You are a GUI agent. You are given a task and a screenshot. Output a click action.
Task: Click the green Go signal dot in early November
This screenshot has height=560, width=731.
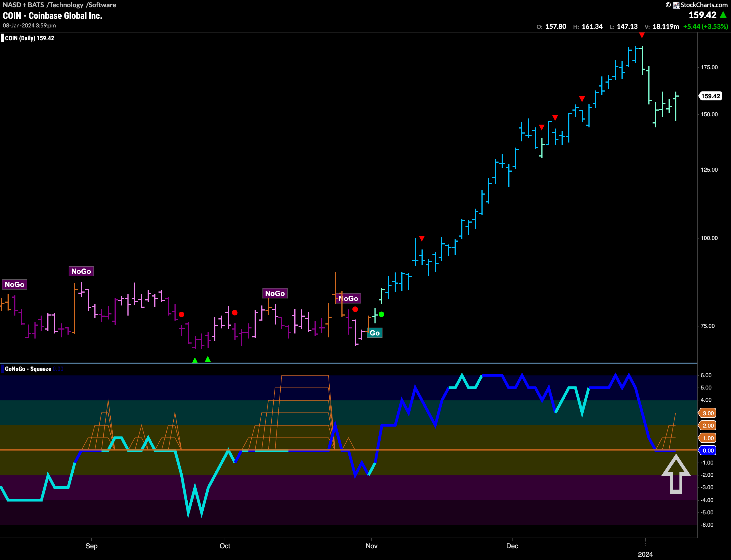[x=381, y=314]
